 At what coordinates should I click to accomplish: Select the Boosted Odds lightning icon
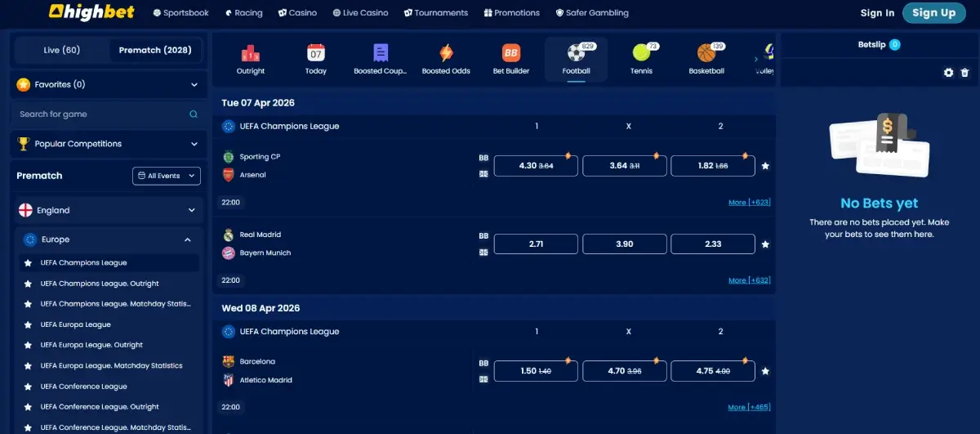[446, 54]
